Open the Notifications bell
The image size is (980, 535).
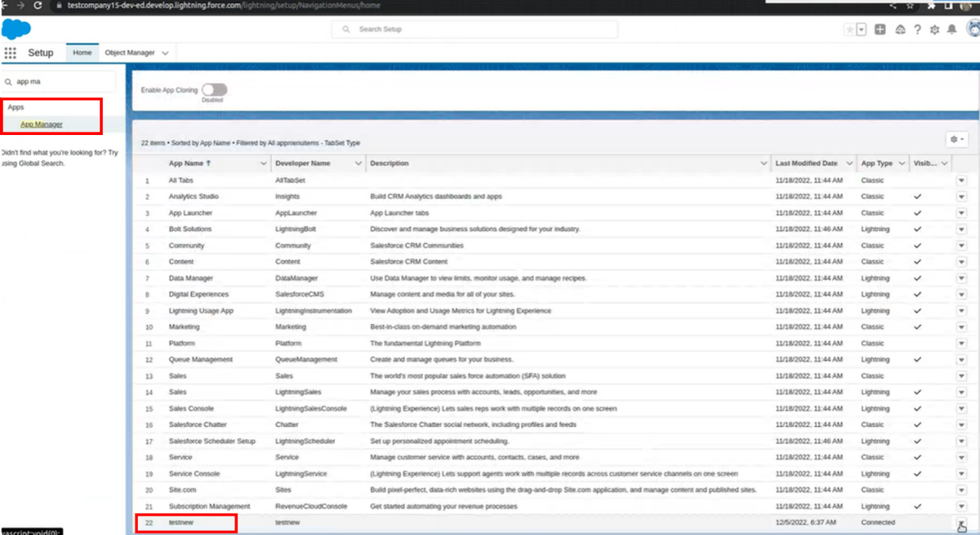point(952,30)
